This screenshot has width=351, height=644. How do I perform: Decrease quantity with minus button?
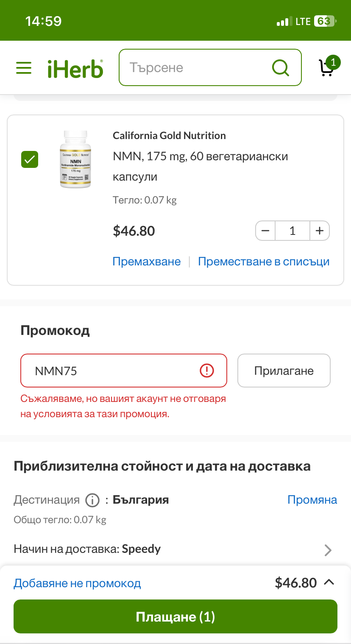[266, 231]
